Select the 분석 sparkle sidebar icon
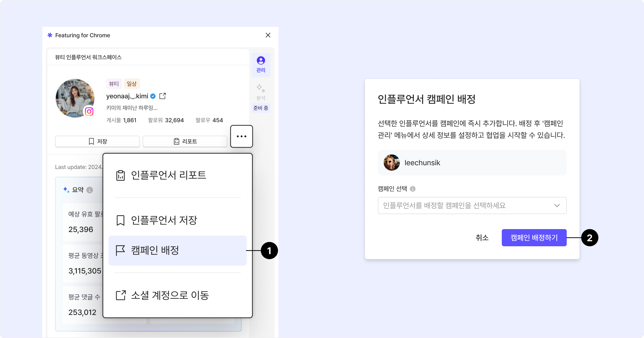The image size is (644, 338). coord(261,88)
